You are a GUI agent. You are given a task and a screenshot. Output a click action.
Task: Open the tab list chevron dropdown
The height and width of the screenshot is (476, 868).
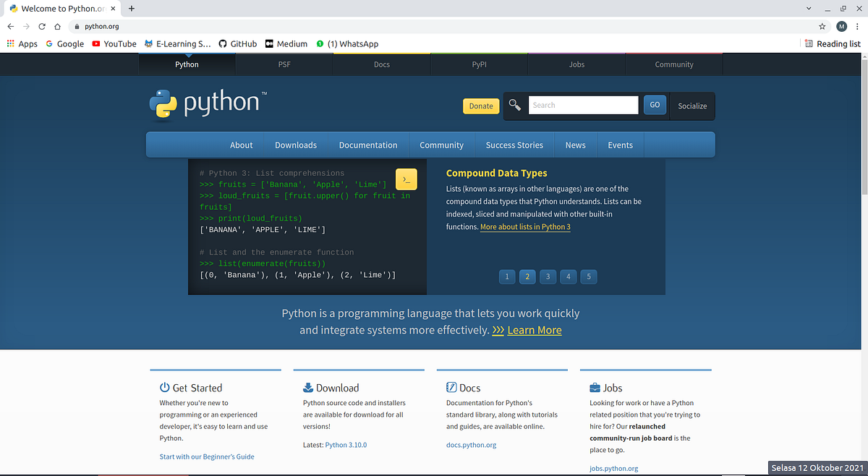809,8
